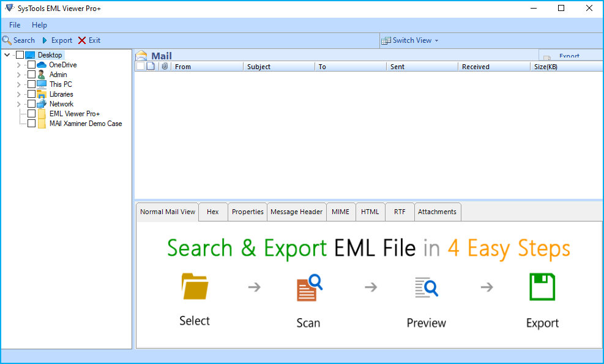Click the MAil Xaminer Demo Case folder icon
The width and height of the screenshot is (604, 364).
(x=42, y=124)
